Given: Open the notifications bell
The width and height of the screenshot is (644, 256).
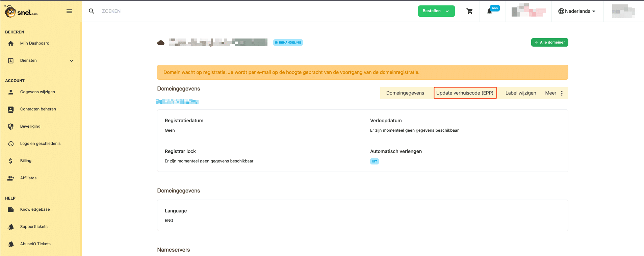Looking at the screenshot, I should [489, 11].
